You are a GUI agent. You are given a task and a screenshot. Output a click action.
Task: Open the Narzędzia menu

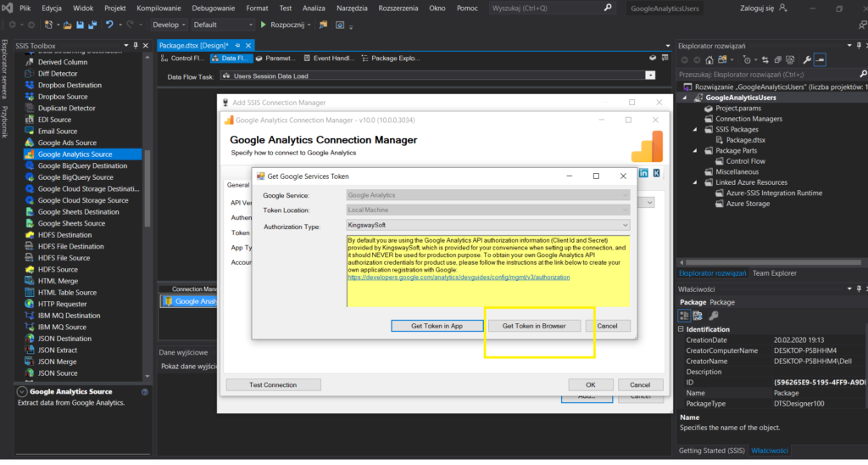(x=352, y=8)
